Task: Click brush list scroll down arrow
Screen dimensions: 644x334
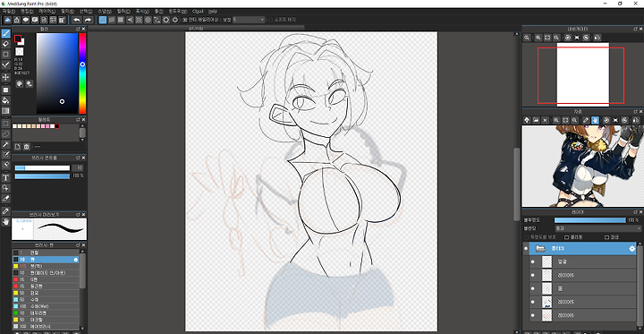Action: pos(82,328)
